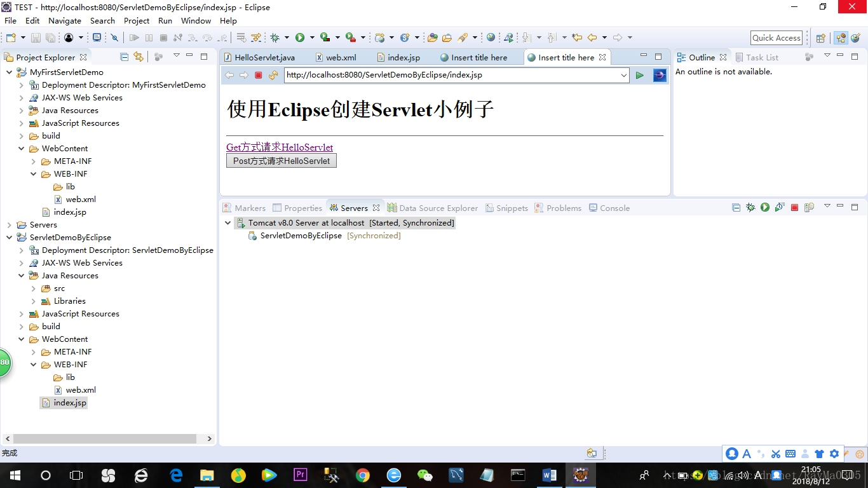868x488 pixels.
Task: Open Run dropdown arrow in main toolbar
Action: point(312,37)
